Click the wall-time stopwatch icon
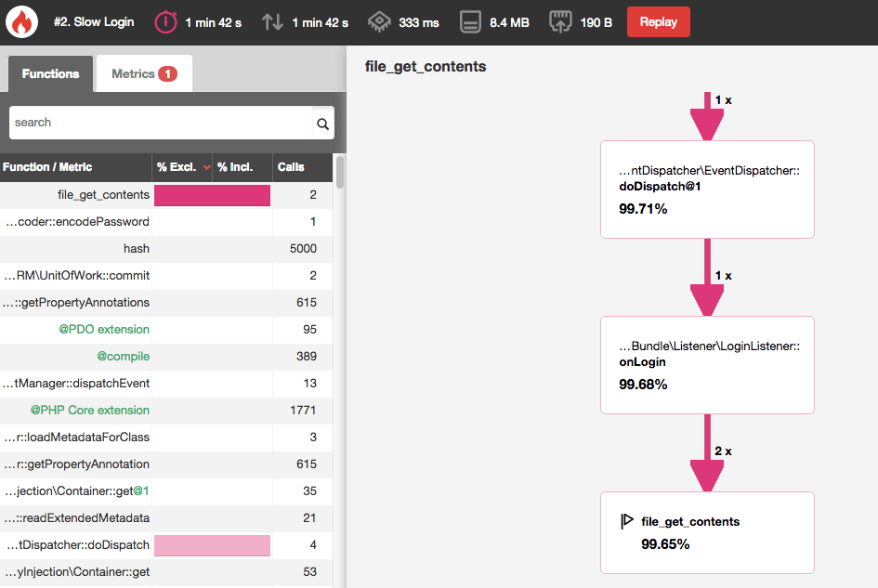 [165, 22]
